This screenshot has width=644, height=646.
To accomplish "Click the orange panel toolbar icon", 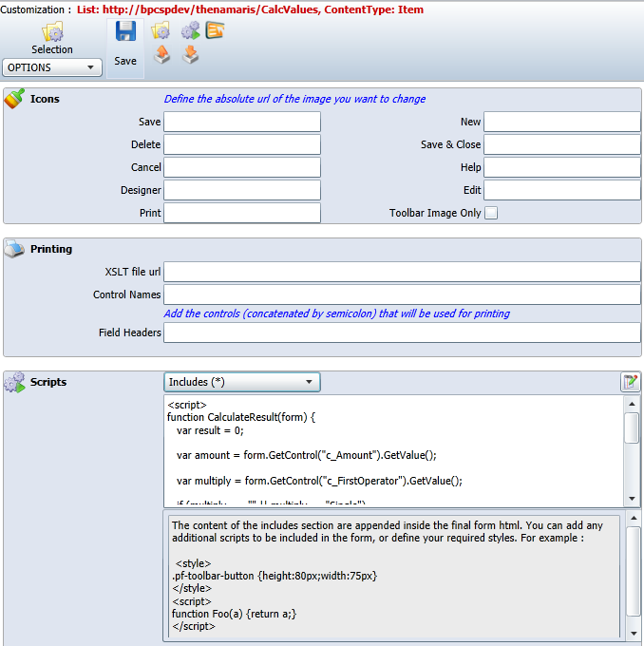I will coord(215,31).
